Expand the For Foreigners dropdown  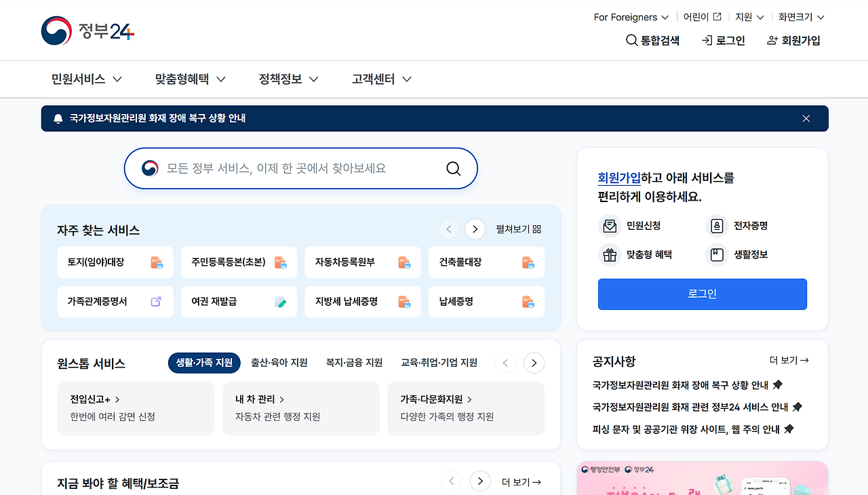pos(631,17)
